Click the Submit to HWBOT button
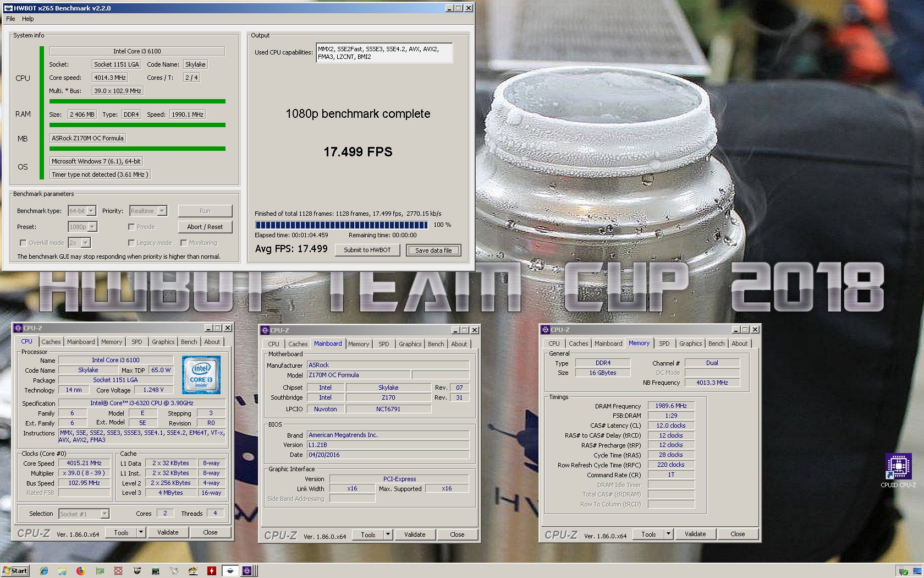This screenshot has height=578, width=924. pyautogui.click(x=367, y=250)
